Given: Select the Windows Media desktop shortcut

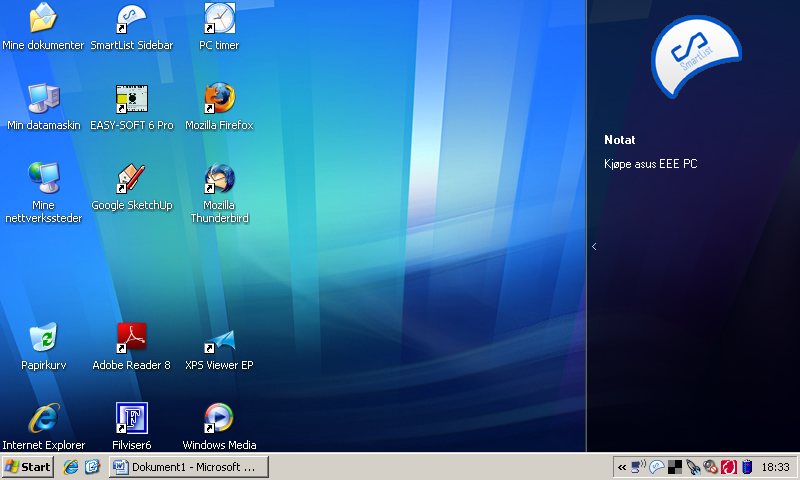Looking at the screenshot, I should point(219,426).
